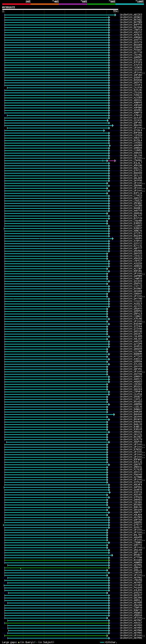Open hit UniRef100_B5VN07

pos(131,555)
